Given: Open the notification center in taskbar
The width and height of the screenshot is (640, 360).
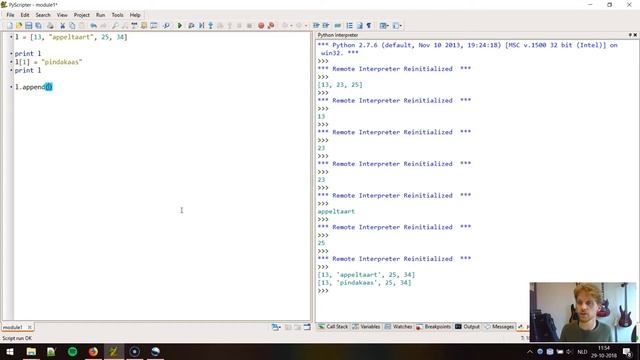Looking at the screenshot, I should click(627, 351).
